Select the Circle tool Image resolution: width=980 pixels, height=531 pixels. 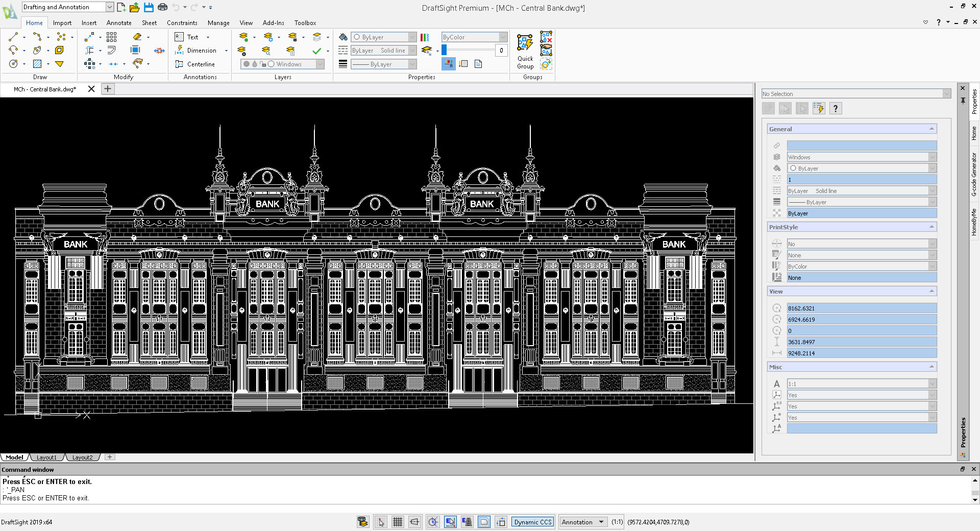click(13, 64)
